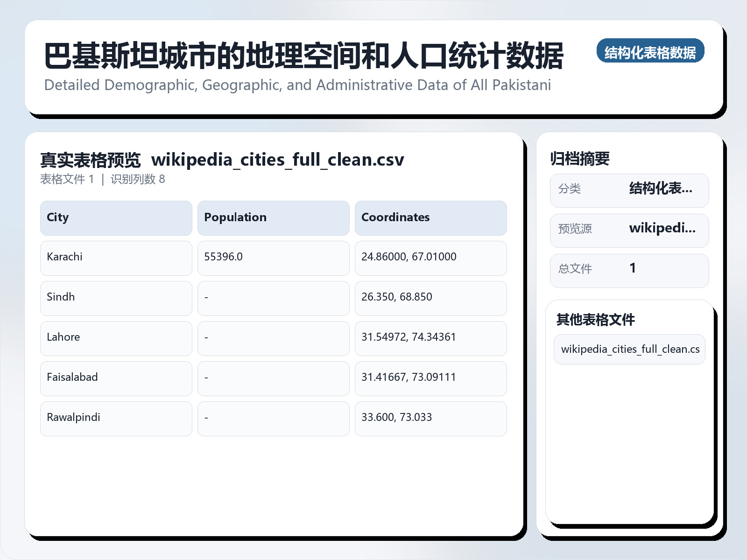
Task: Click the 分类 summary field
Action: [629, 190]
